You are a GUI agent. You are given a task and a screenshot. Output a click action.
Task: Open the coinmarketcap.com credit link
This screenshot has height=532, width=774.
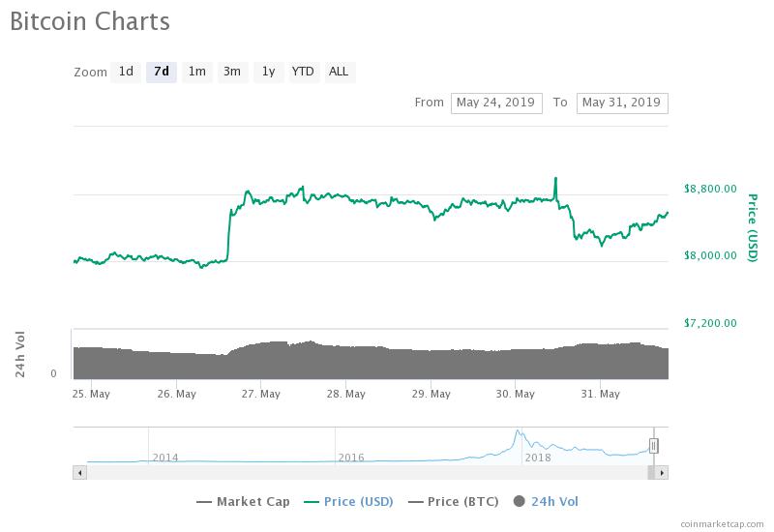pyautogui.click(x=722, y=524)
